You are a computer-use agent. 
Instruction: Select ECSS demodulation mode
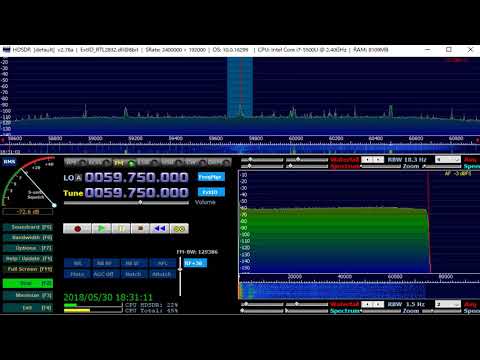100,163
